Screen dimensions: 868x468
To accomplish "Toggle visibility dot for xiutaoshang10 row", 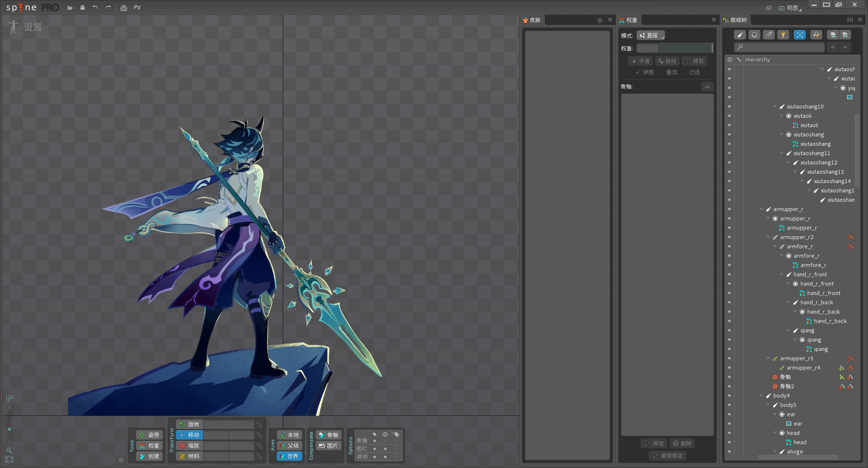I will click(x=729, y=106).
